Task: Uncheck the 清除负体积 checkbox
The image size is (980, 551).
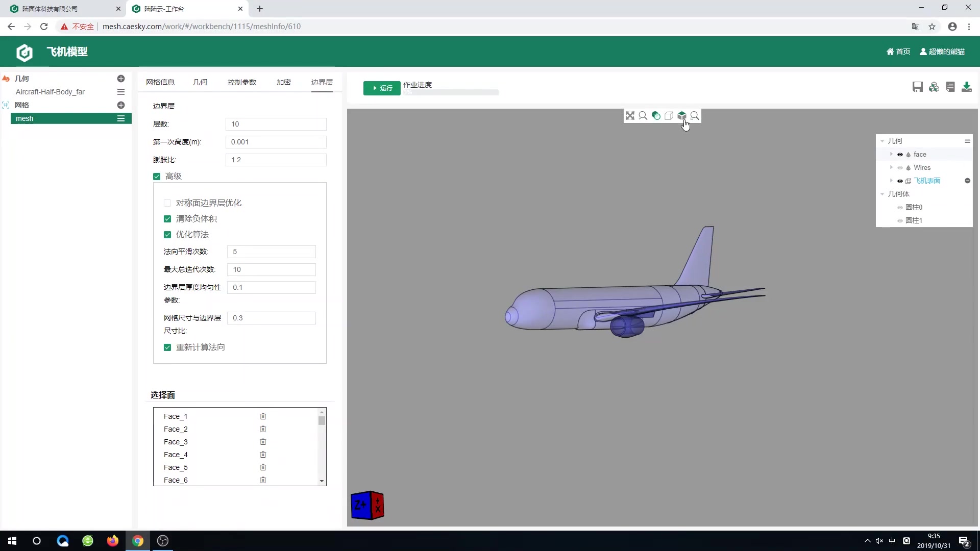Action: (167, 219)
